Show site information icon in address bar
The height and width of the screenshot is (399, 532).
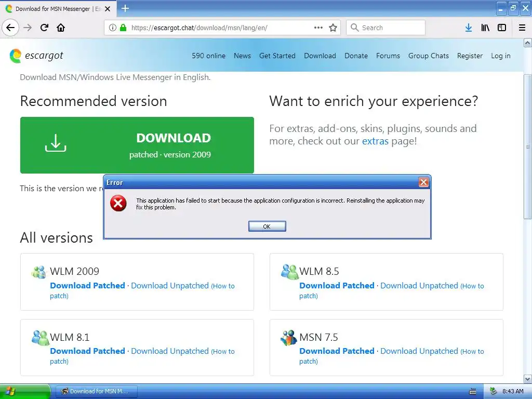click(112, 28)
